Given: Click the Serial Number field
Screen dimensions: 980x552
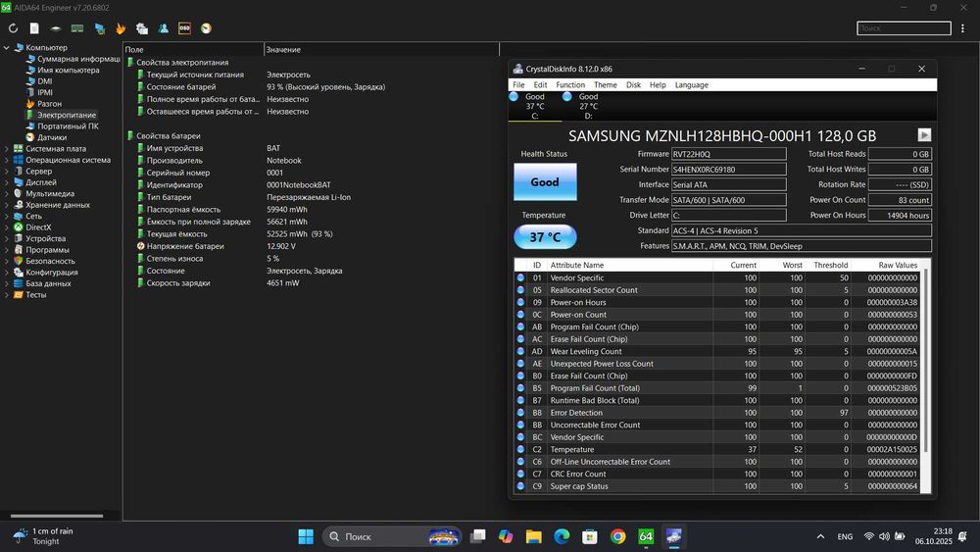Looking at the screenshot, I should coord(728,170).
